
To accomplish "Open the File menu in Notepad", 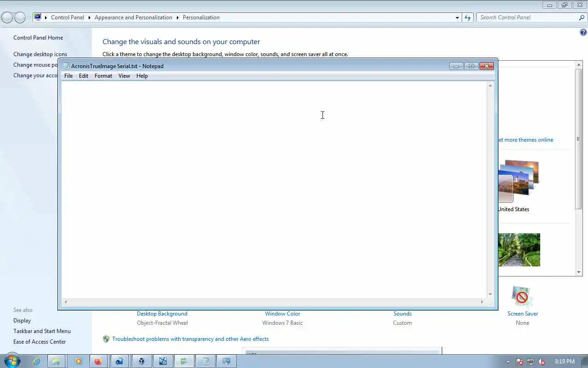I will 68,76.
